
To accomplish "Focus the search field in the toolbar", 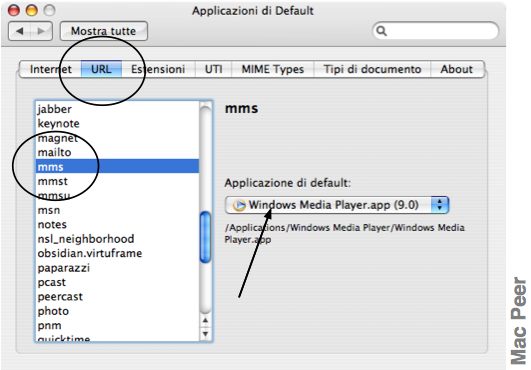I will (x=435, y=31).
